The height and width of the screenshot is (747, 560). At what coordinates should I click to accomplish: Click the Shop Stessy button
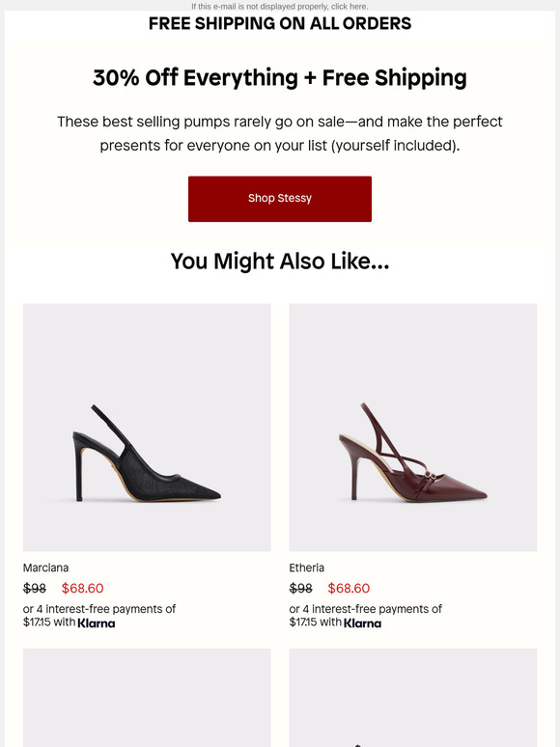pyautogui.click(x=280, y=199)
